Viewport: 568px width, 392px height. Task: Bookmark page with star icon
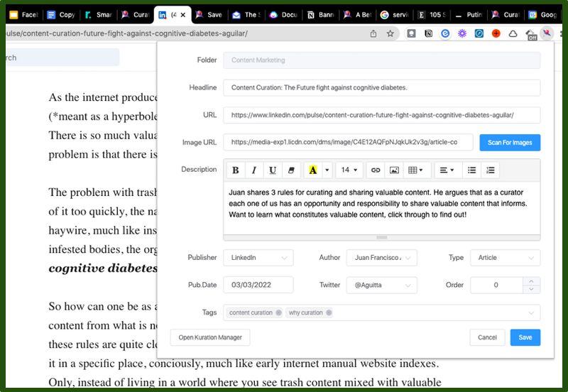390,33
